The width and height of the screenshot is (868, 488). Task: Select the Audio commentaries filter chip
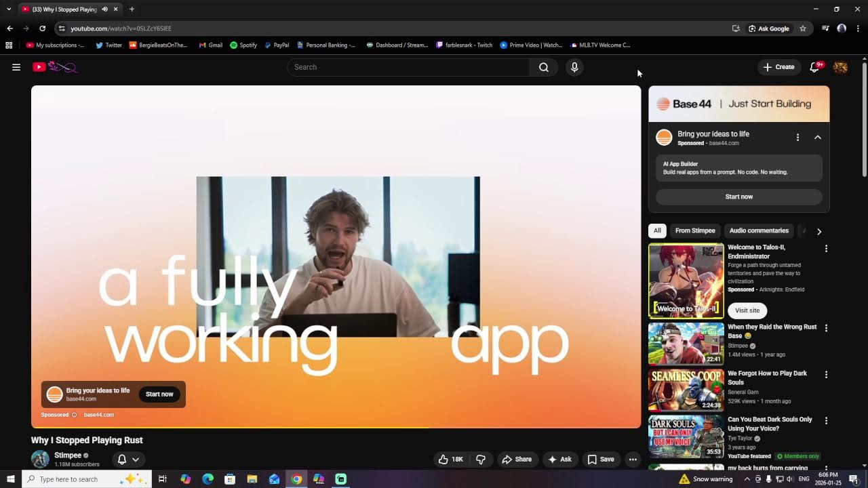759,230
